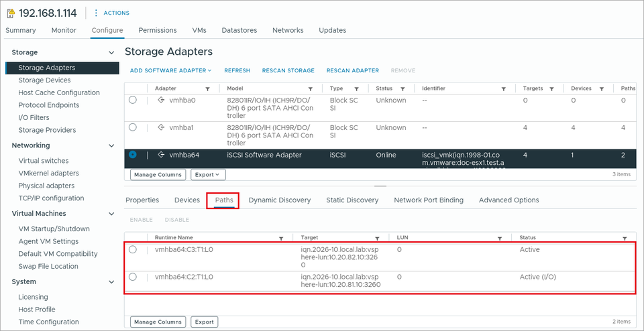Select path vmhba64:C3:T1:L0 radio button
The height and width of the screenshot is (331, 644).
133,249
